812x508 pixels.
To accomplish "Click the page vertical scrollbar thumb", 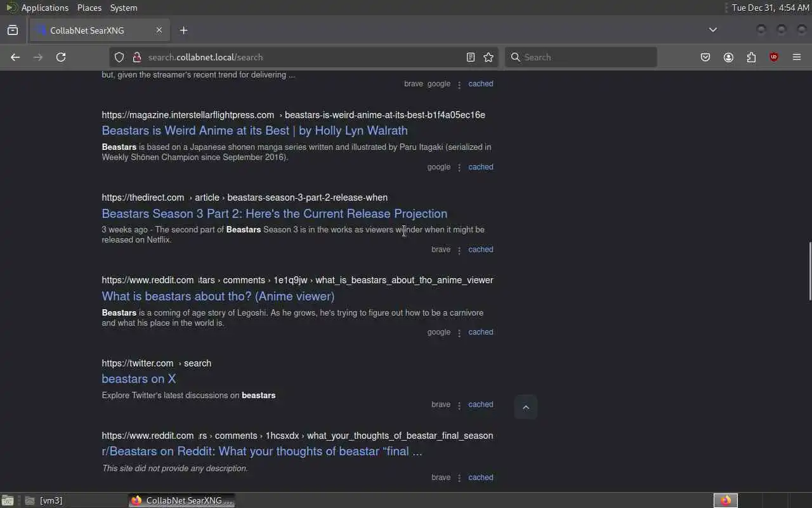I will [809, 271].
